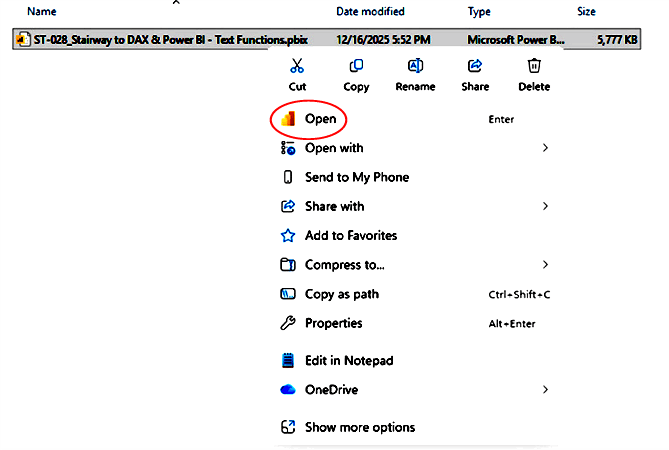Screen dimensions: 669x450
Task: Choose Send to My Phone
Action: 356,177
